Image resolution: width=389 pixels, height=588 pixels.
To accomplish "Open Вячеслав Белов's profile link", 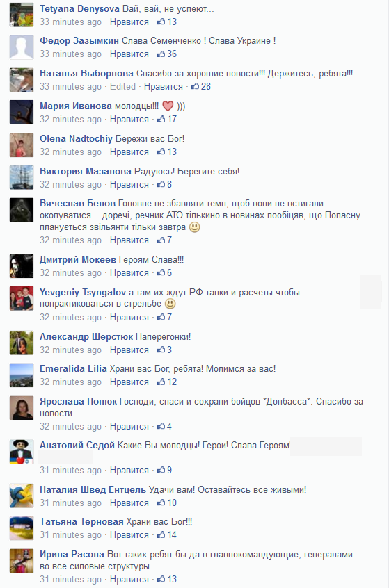I will click(77, 204).
